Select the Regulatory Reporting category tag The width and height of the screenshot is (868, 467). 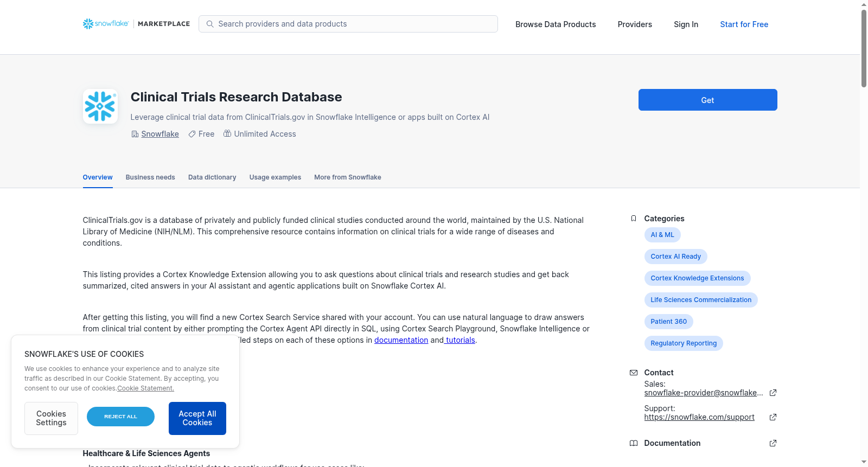[684, 343]
